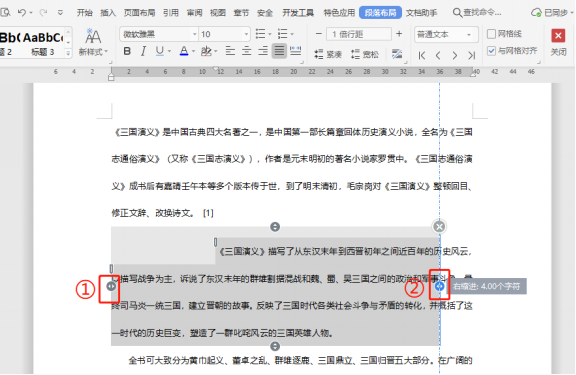Uncheck the 与网格对齐 checkbox
The image size is (576, 375).
[491, 51]
